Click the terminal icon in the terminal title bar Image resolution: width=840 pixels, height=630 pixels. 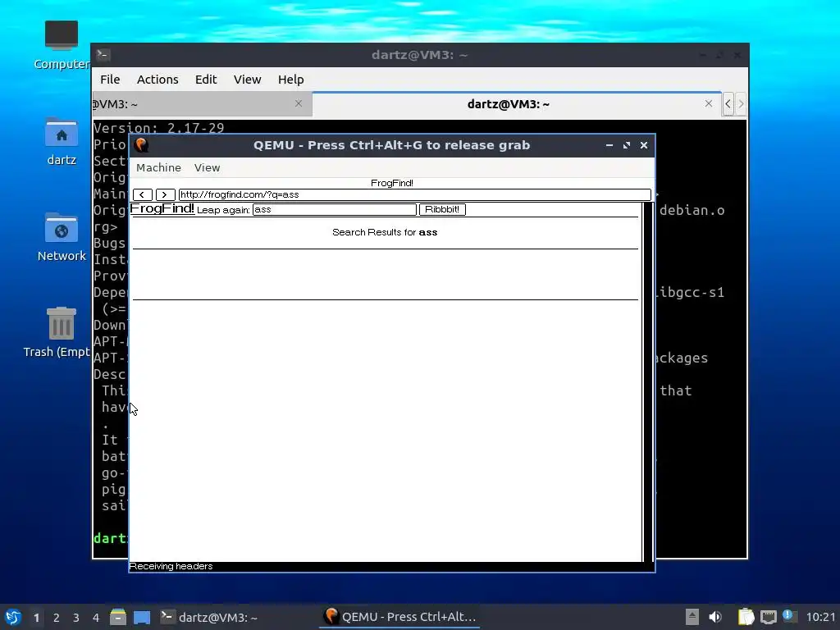[x=103, y=55]
